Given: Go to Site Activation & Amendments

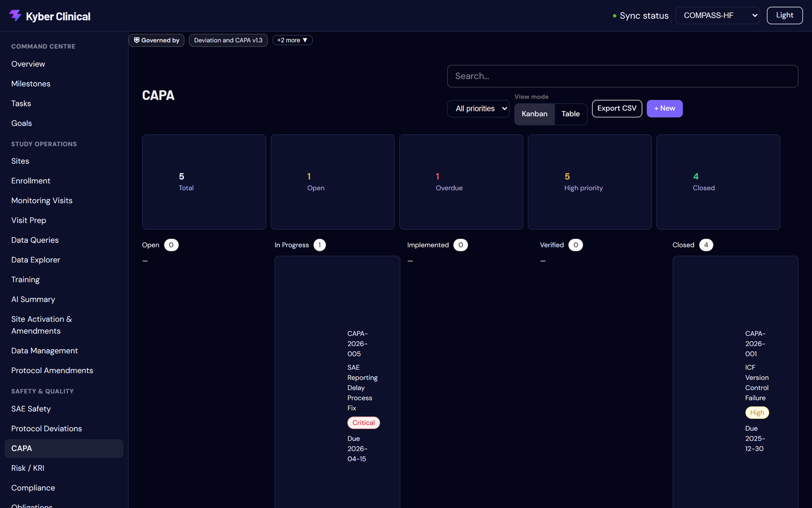Looking at the screenshot, I should tap(64, 325).
